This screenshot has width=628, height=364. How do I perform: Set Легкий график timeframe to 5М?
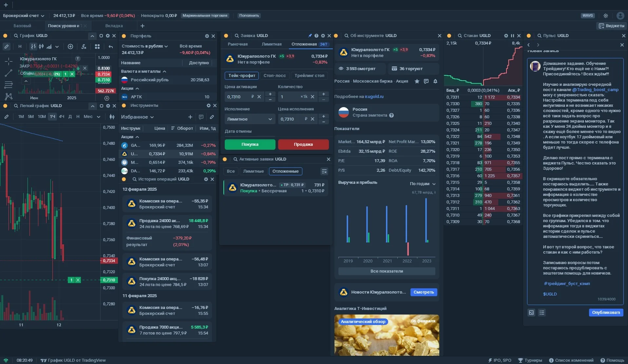coord(31,117)
